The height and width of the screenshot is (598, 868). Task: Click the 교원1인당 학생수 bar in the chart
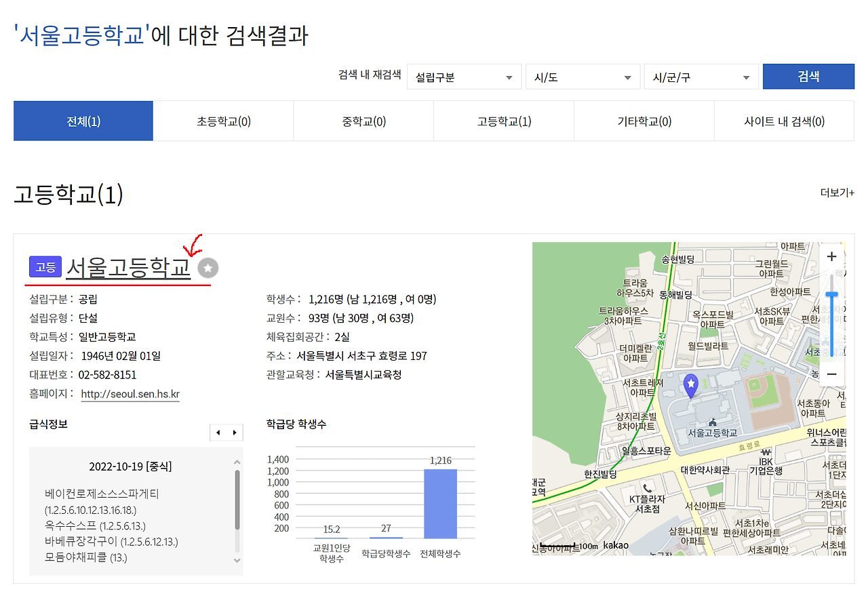tap(332, 538)
